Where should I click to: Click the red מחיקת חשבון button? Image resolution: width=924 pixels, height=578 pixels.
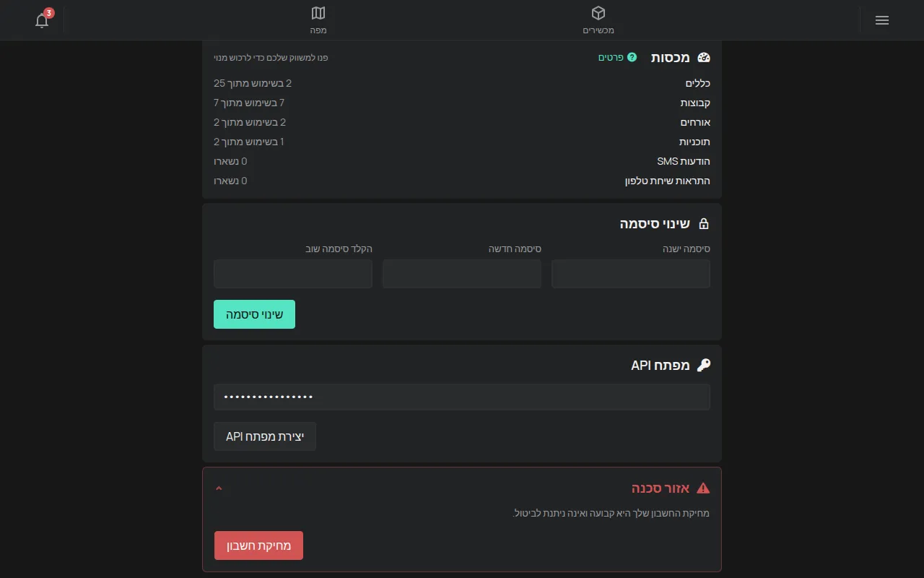click(x=258, y=545)
